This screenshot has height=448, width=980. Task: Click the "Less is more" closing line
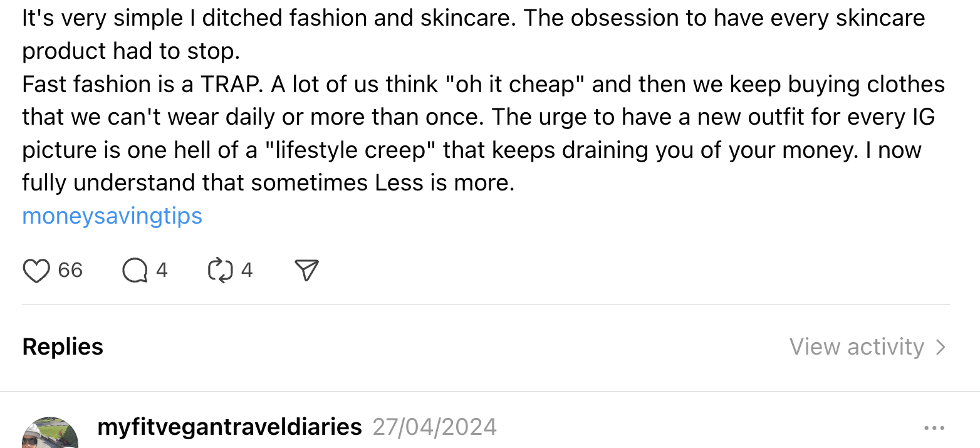coord(444,183)
